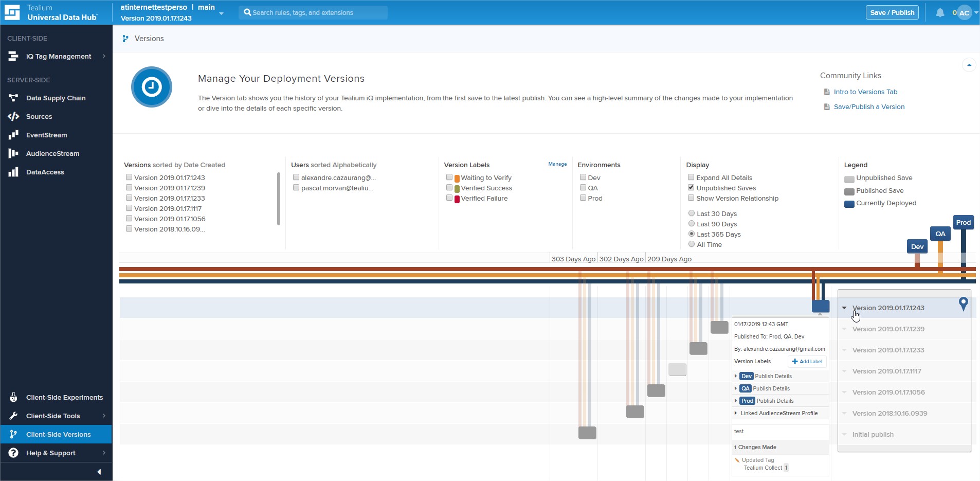
Task: Click the blue location pin on current version
Action: (963, 304)
